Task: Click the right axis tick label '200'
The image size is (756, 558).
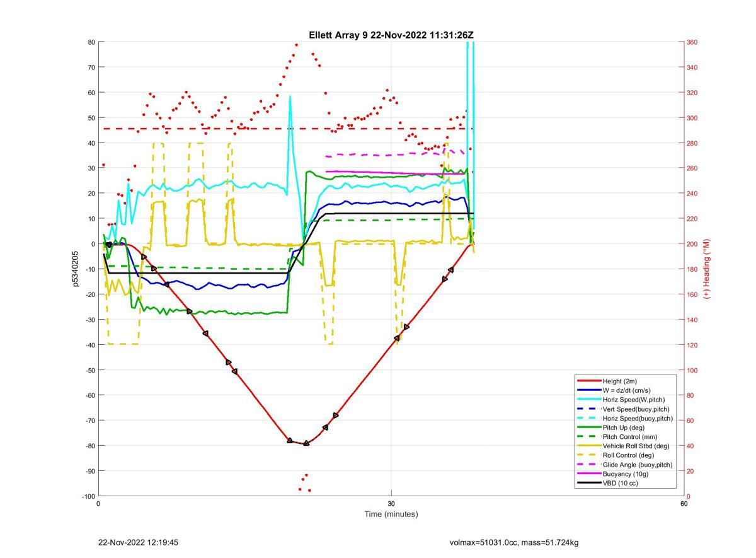Action: [692, 244]
